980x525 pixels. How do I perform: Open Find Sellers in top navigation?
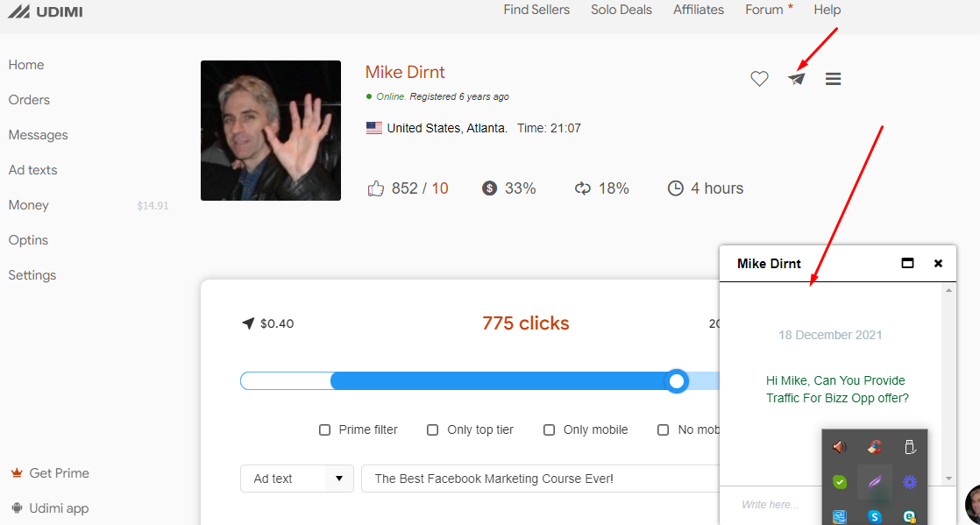(x=536, y=10)
